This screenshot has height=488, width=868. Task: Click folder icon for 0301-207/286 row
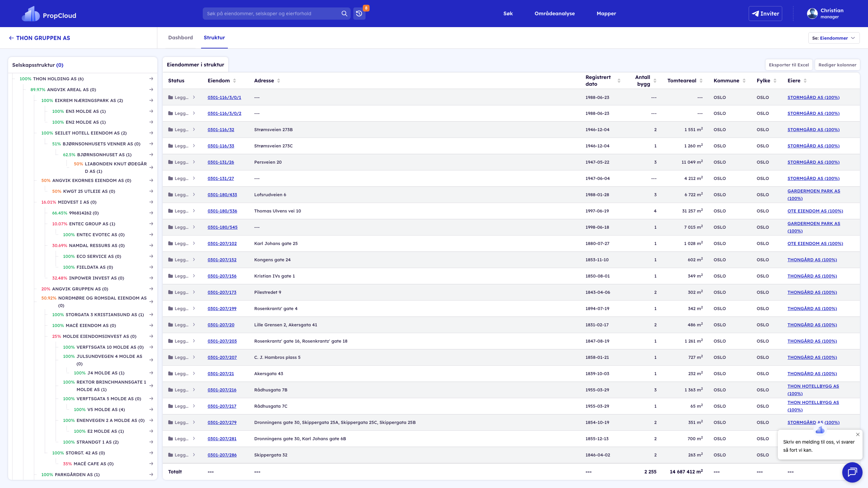pyautogui.click(x=171, y=455)
